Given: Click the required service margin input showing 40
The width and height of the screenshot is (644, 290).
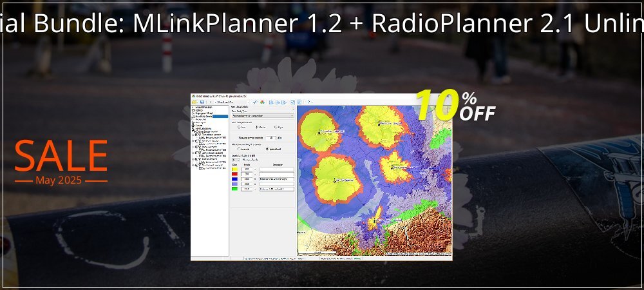Looking at the screenshot, I should coord(270,138).
